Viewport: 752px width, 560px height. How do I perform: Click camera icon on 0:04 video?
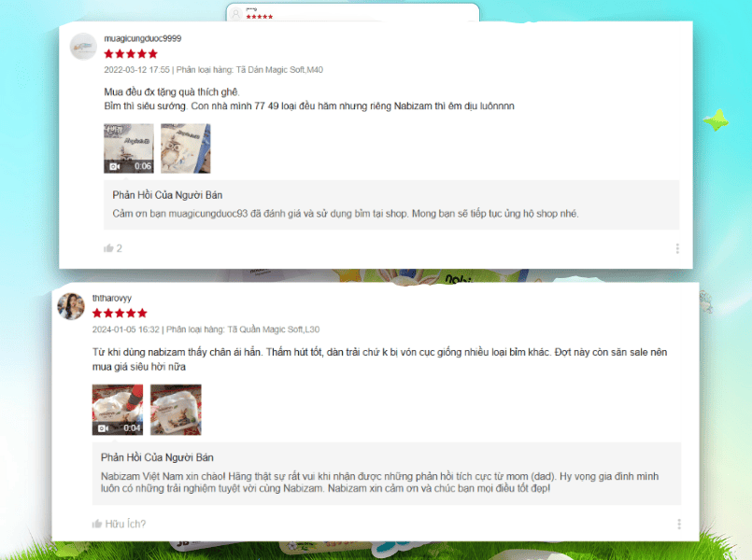point(103,428)
